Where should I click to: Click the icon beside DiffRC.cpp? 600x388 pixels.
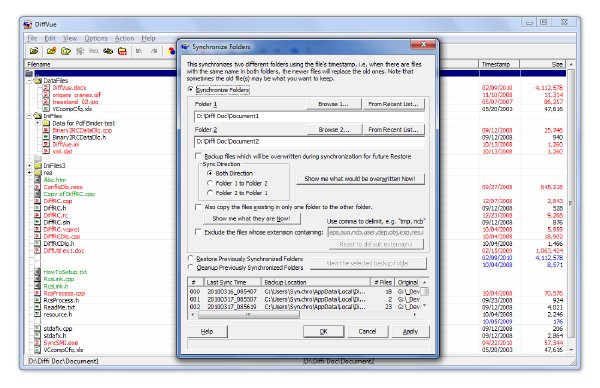pyautogui.click(x=38, y=201)
